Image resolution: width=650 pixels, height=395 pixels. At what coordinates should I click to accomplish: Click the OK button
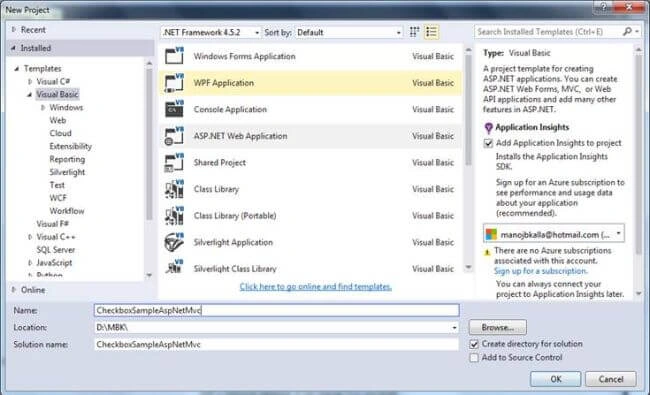click(x=555, y=379)
